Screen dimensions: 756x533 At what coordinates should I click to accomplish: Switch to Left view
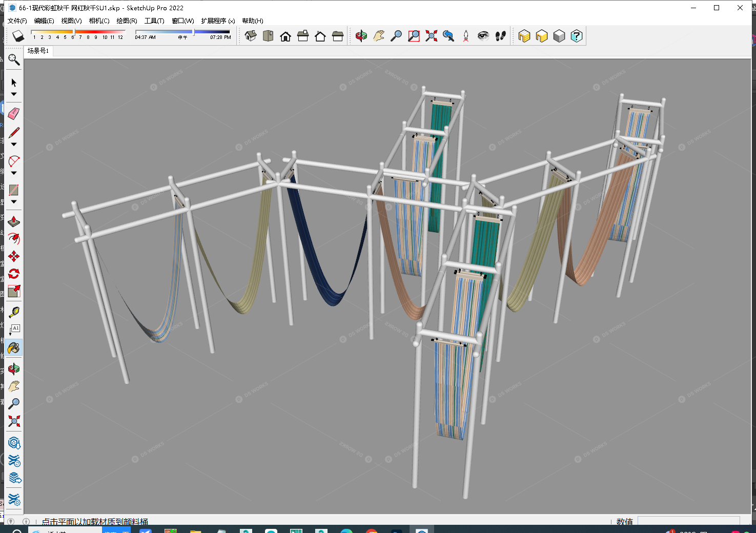pyautogui.click(x=338, y=36)
